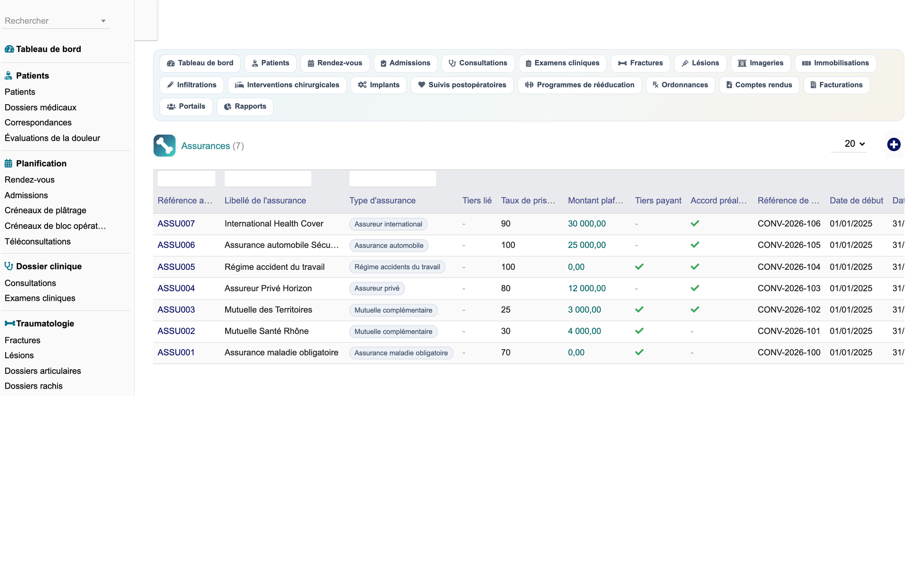Click the Référence assurance filter field
The width and height of the screenshot is (924, 572).
186,179
